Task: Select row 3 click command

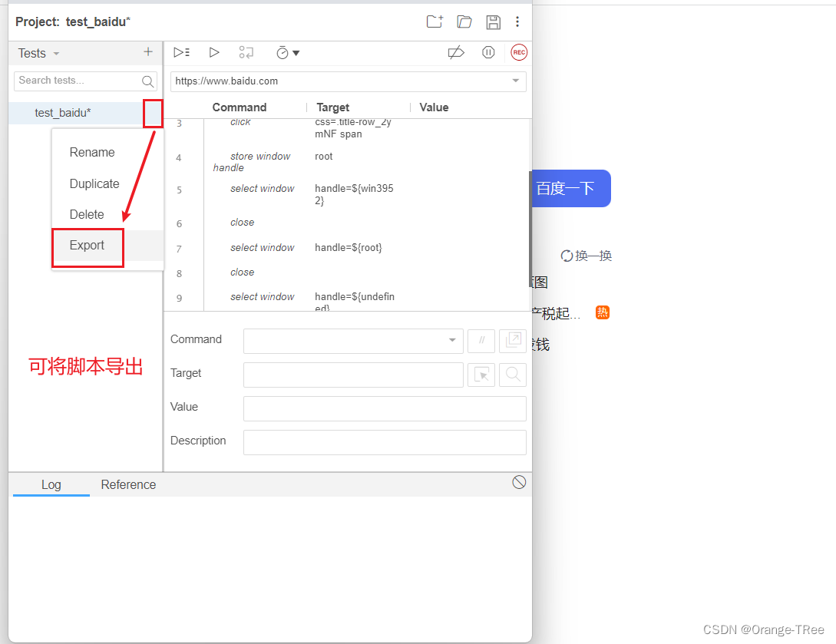Action: (x=348, y=130)
